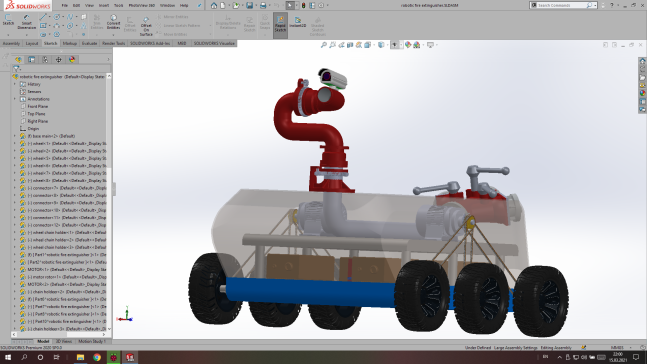Open the ConfigurationManager tab icon
The image size is (647, 364).
[45, 59]
